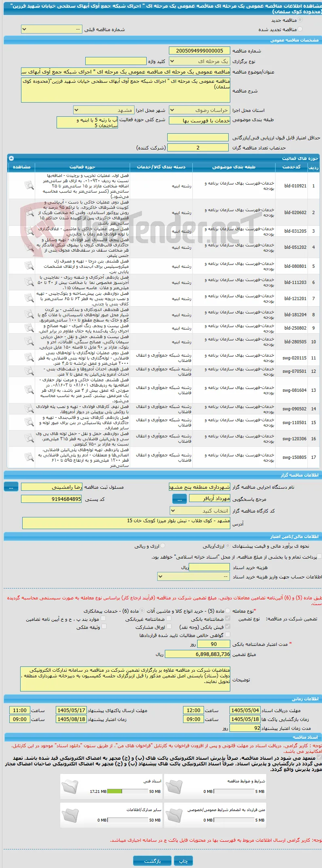Screen dimensions: 322x868
Task: Select ماده (5) خرید انواع کالا radio
Action: [x=228, y=611]
